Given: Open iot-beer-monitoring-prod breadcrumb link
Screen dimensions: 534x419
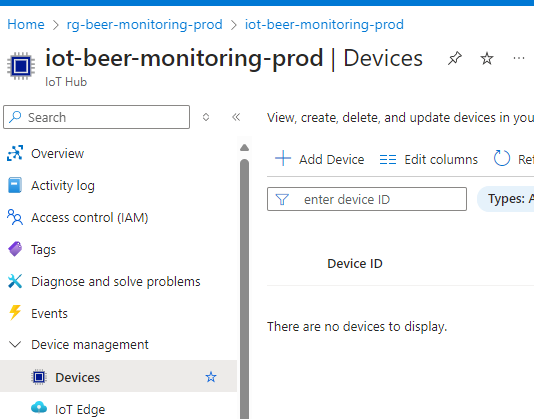Looking at the screenshot, I should click(x=324, y=25).
